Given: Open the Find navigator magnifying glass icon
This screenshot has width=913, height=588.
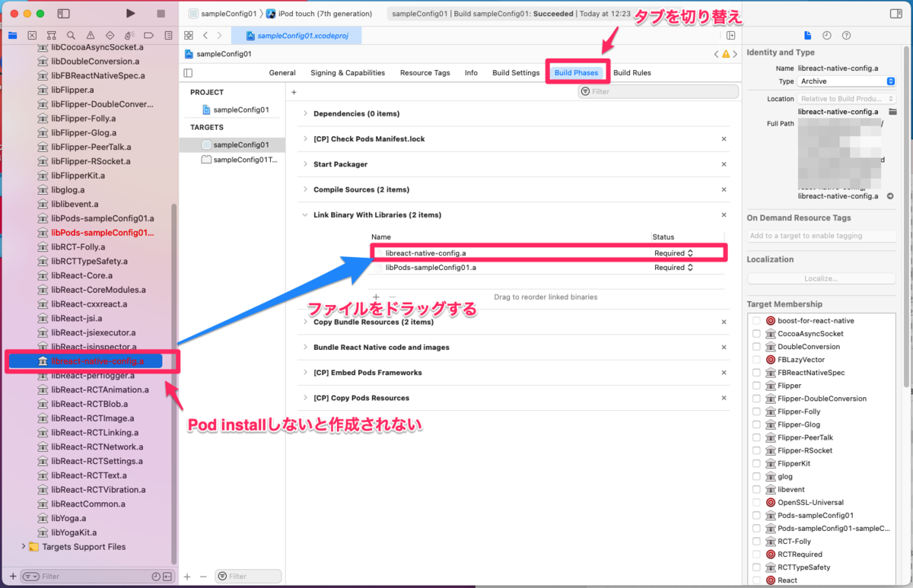Looking at the screenshot, I should click(x=72, y=35).
